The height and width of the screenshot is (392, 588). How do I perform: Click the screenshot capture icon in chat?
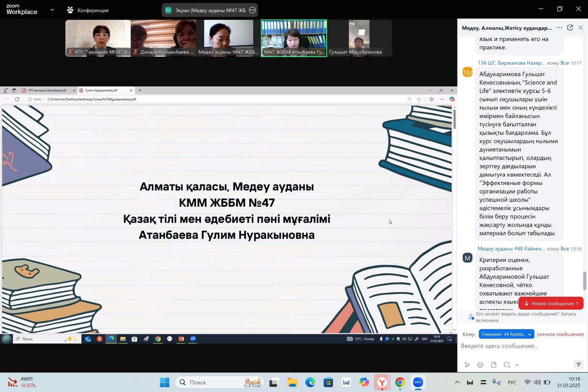[507, 365]
